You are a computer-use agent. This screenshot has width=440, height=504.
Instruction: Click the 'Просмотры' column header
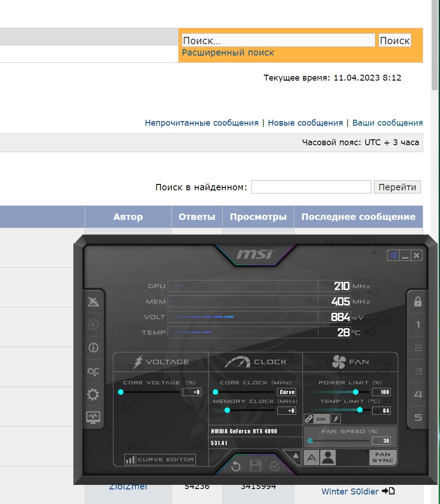pos(258,217)
